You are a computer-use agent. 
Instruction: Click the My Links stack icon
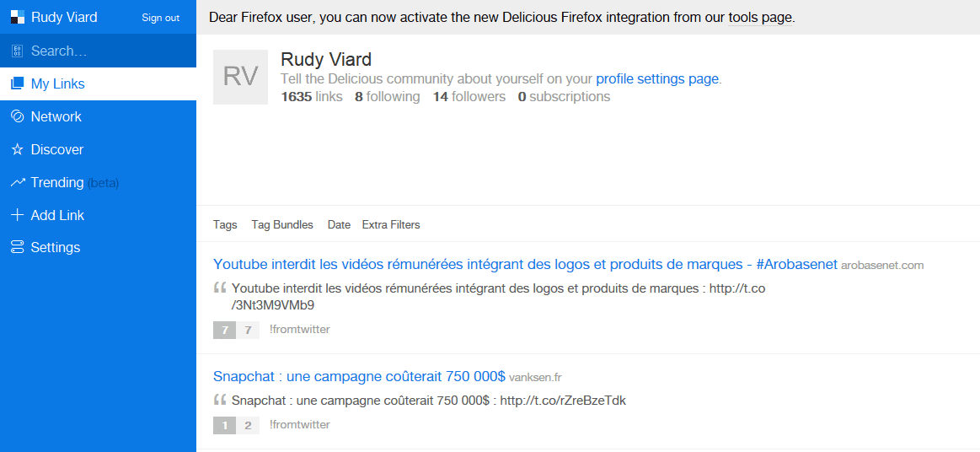coord(18,83)
